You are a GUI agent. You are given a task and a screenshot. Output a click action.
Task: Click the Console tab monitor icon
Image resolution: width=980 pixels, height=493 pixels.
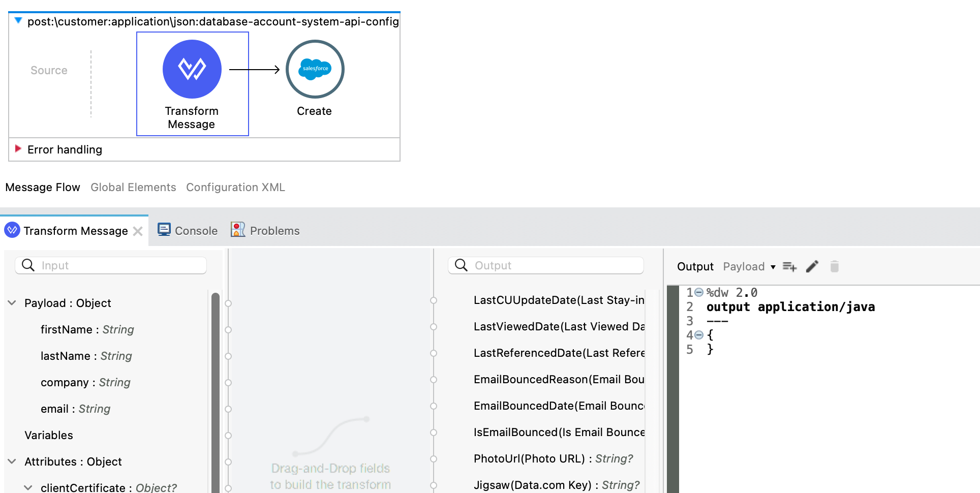[x=164, y=230]
